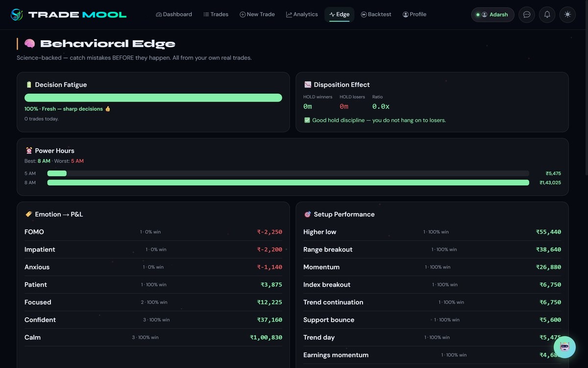
Task: Open the Adarsh user account button
Action: [493, 15]
